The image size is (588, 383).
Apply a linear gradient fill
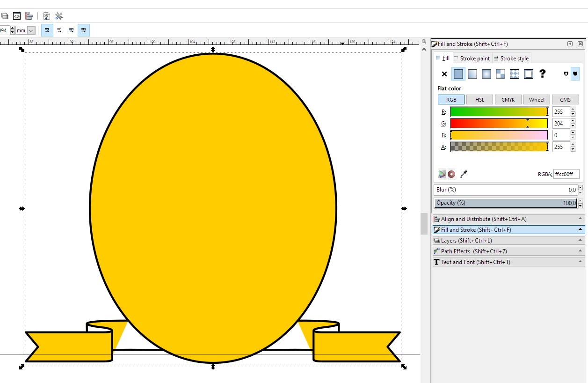(x=472, y=74)
